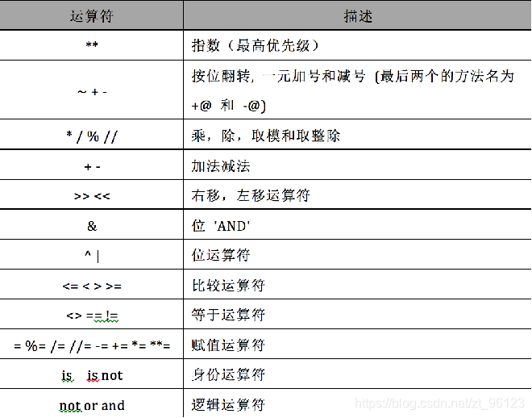Image resolution: width=532 pixels, height=418 pixels.
Task: Select the & operator cell
Action: click(x=92, y=226)
